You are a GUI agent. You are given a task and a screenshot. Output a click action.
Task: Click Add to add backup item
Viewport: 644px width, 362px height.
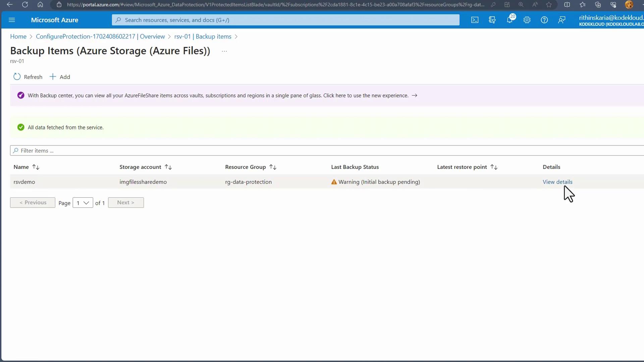coord(60,77)
